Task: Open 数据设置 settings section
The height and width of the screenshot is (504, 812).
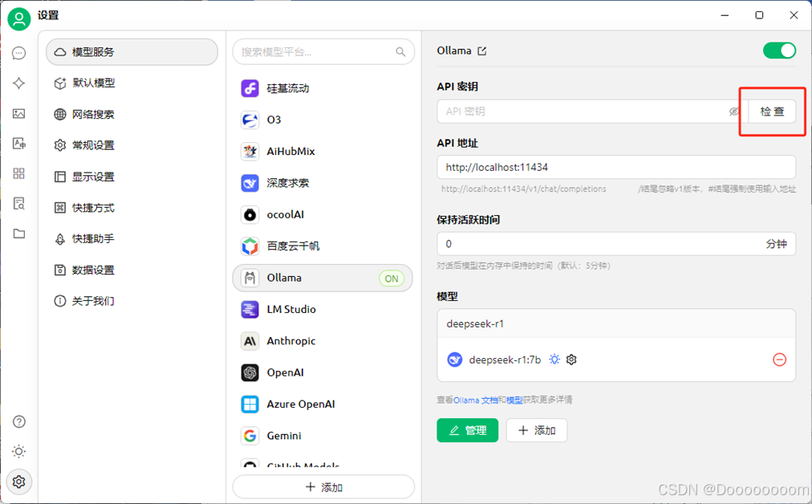Action: click(x=132, y=270)
